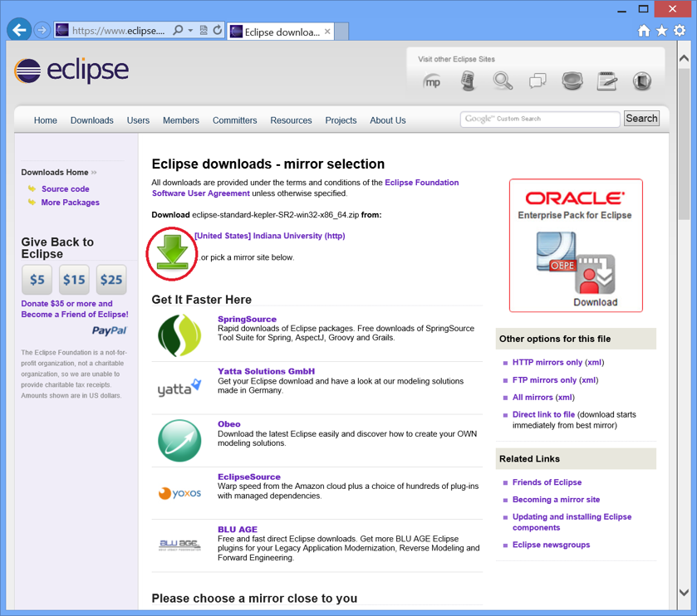Open the Eclipse Foundation Software User Agreement link

pyautogui.click(x=305, y=188)
